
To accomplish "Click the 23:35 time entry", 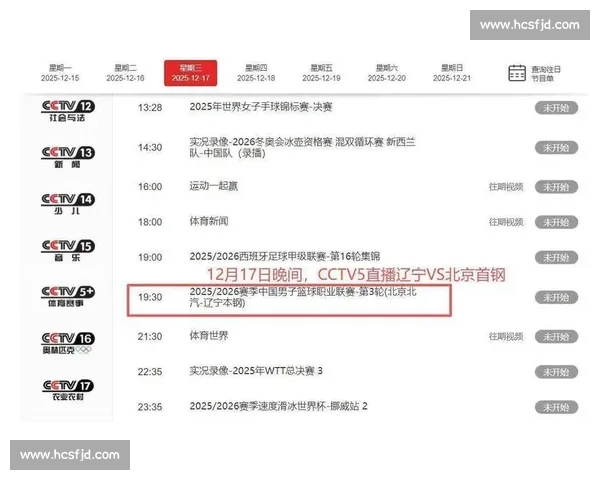I will coord(150,407).
